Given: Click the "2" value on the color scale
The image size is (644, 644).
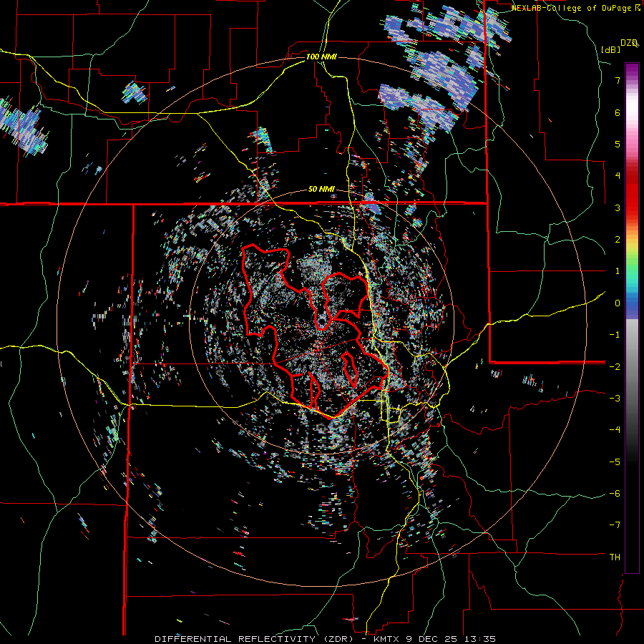Looking at the screenshot, I should point(618,240).
